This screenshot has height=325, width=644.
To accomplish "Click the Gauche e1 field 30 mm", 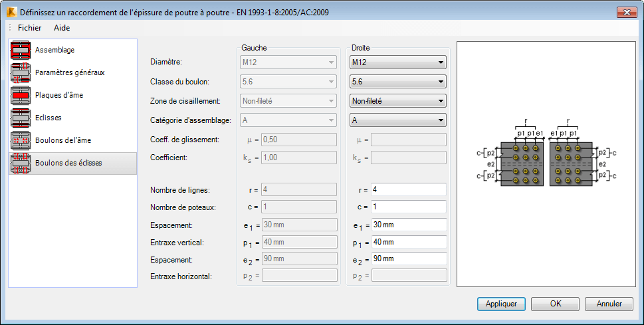I will (x=299, y=225).
